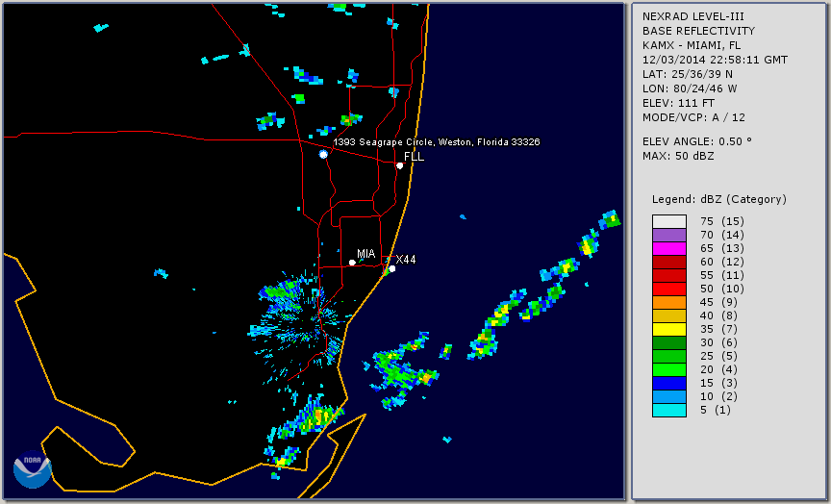Click the MAX: 50 dBZ line
Viewport: 831px width, 504px height.
pyautogui.click(x=678, y=156)
